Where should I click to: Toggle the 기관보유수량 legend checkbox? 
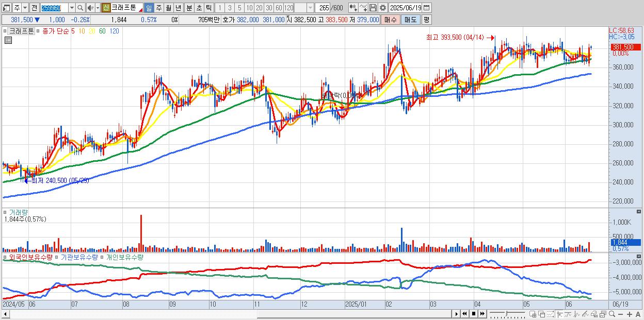[57, 257]
